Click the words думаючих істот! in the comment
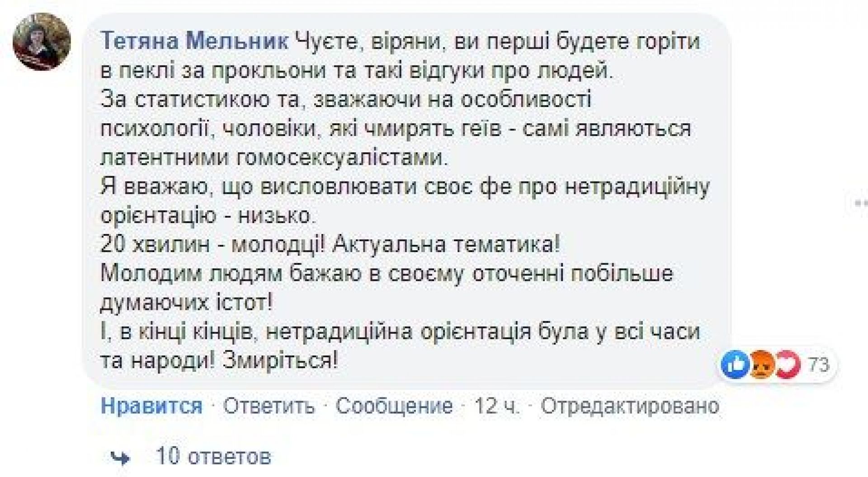The image size is (868, 477). [x=186, y=303]
